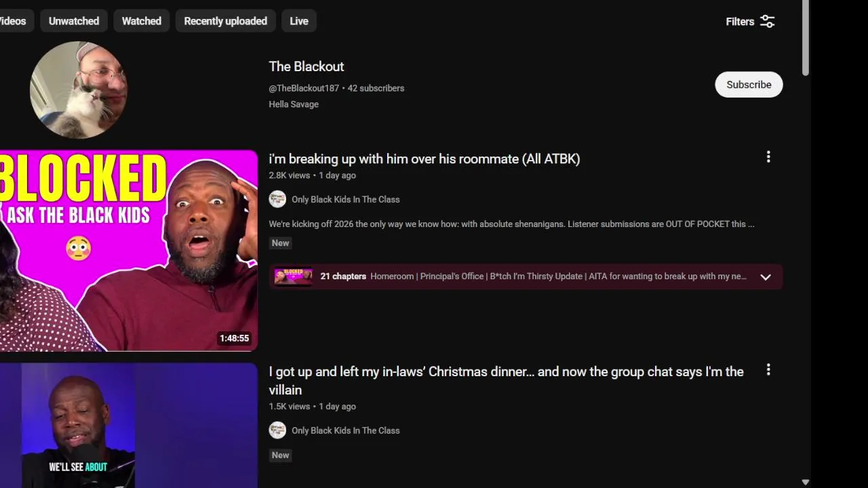This screenshot has height=488, width=868.
Task: Click small chapter preview thumbnail icon
Action: (294, 277)
